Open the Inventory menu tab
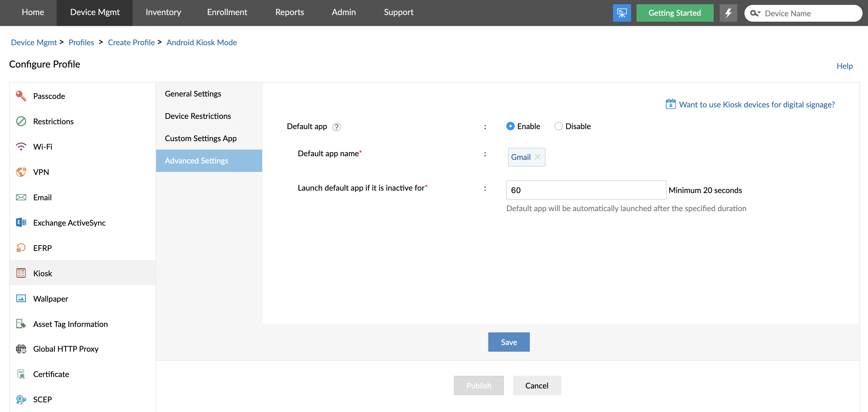This screenshot has width=868, height=412. pos(163,12)
